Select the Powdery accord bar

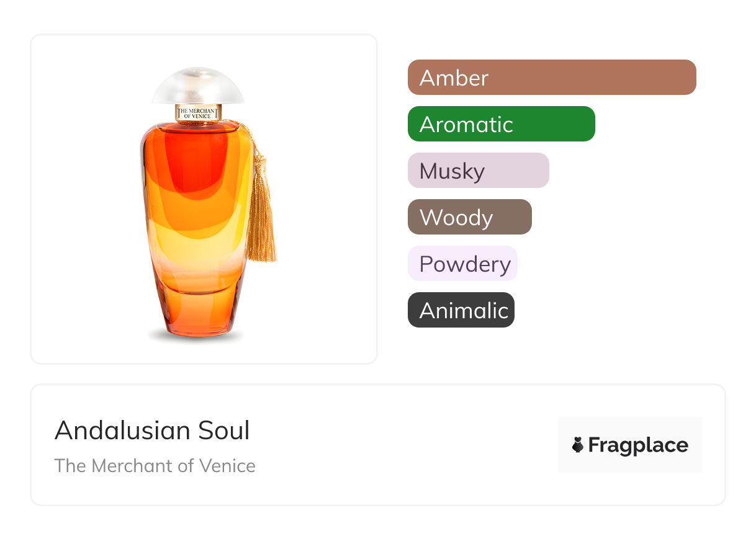tap(462, 264)
